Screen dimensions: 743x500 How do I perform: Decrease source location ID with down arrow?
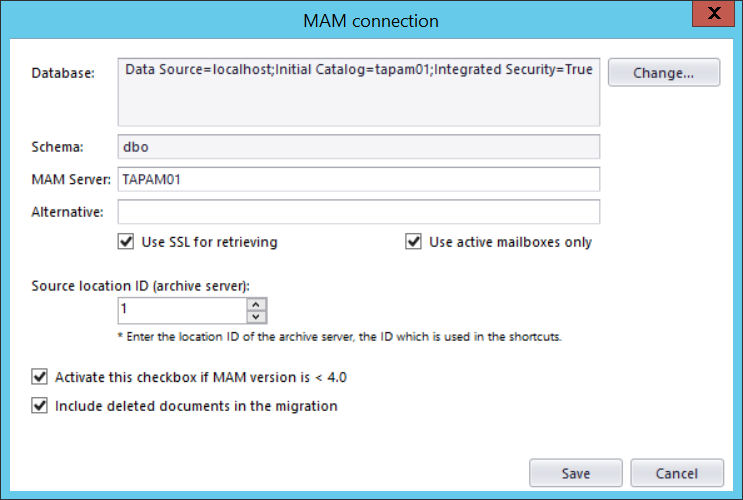[x=256, y=317]
